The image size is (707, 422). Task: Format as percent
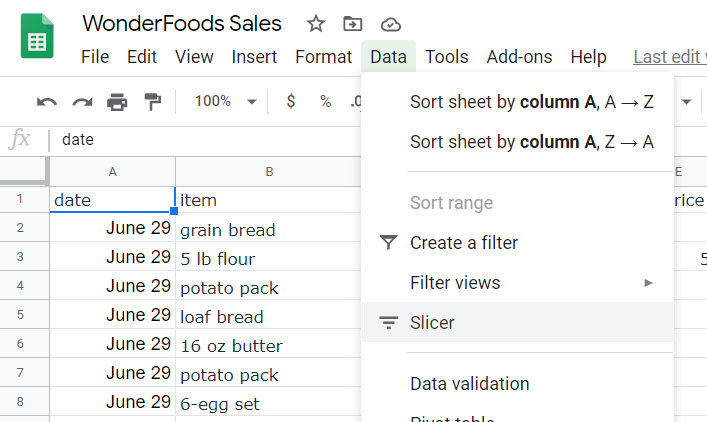pos(325,101)
